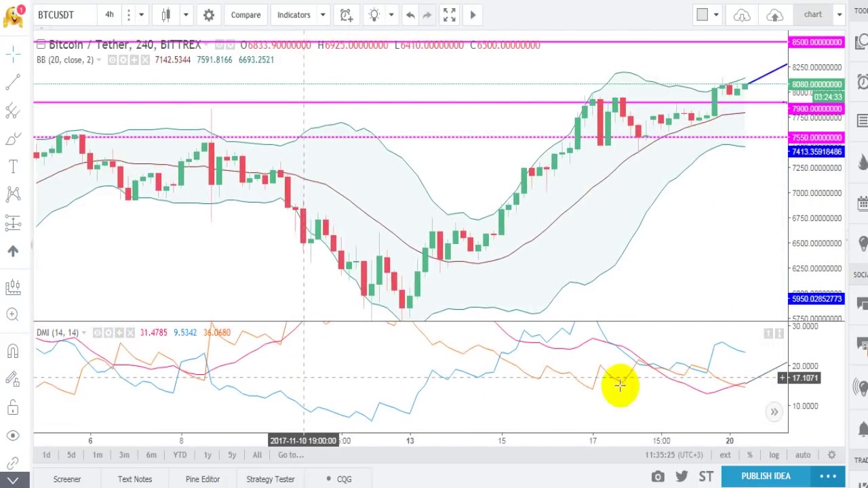
Task: Expand the BB (20, close, 2) legend arrow
Action: (x=98, y=60)
